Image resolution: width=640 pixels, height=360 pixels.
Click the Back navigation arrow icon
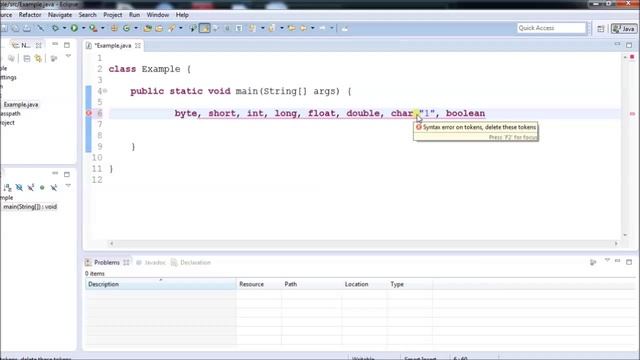304,28
